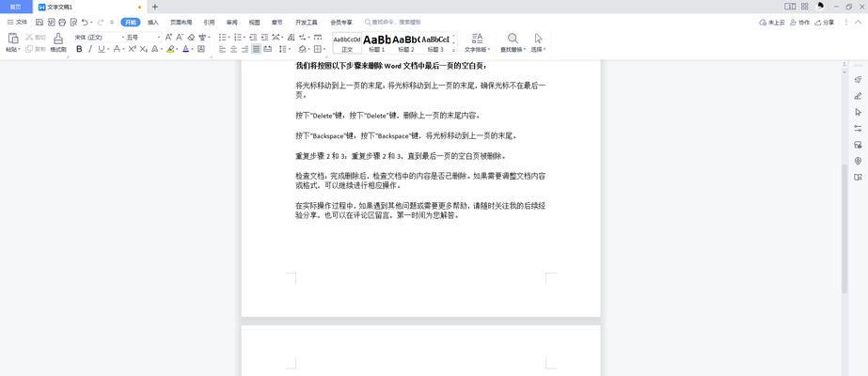Toggle Italic formatting
868x376 pixels.
tap(90, 49)
